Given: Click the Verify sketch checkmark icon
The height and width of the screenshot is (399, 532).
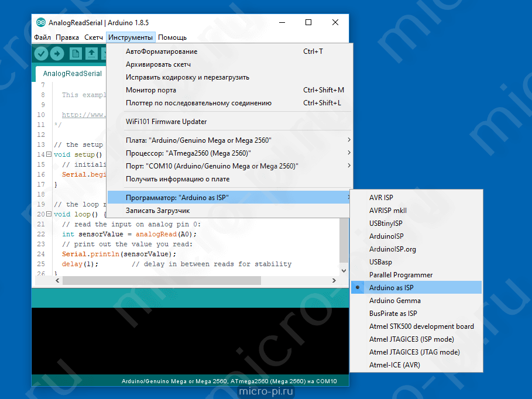Looking at the screenshot, I should pos(41,54).
